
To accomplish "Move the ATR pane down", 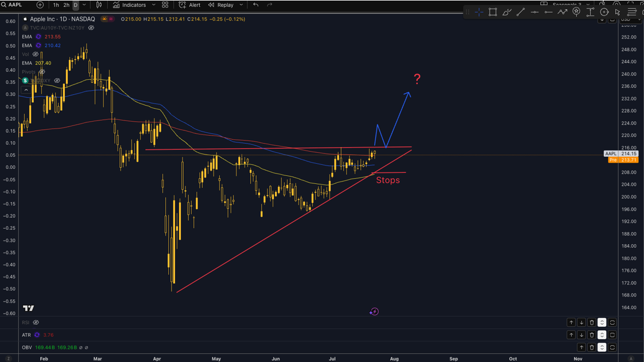I will click(x=581, y=335).
